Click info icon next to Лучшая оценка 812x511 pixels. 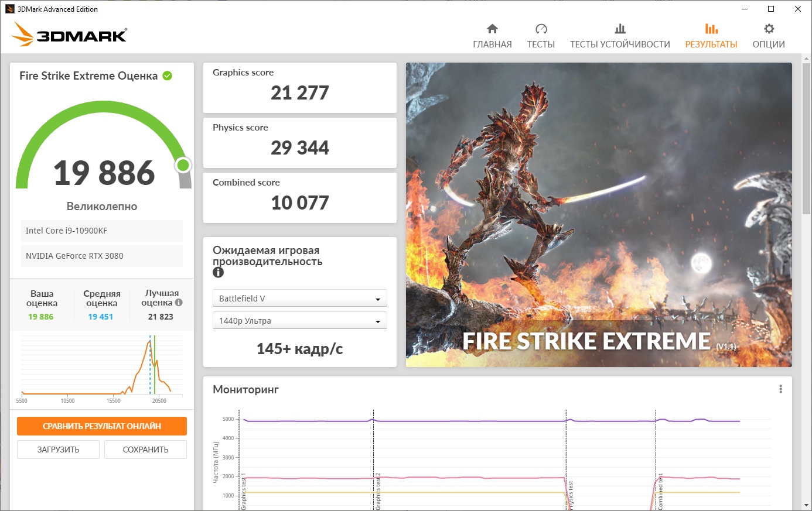click(179, 303)
